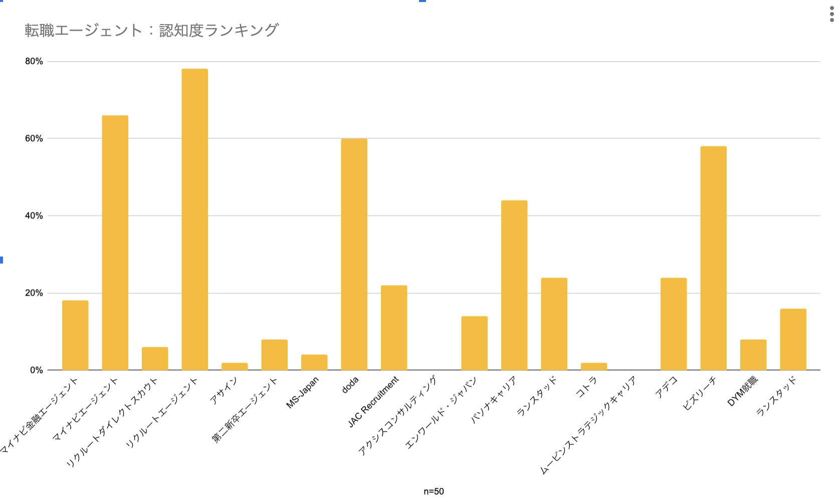This screenshot has width=840, height=504.
Task: Click the chart title 転職エージェント：認知度ランキング
Action: [151, 30]
